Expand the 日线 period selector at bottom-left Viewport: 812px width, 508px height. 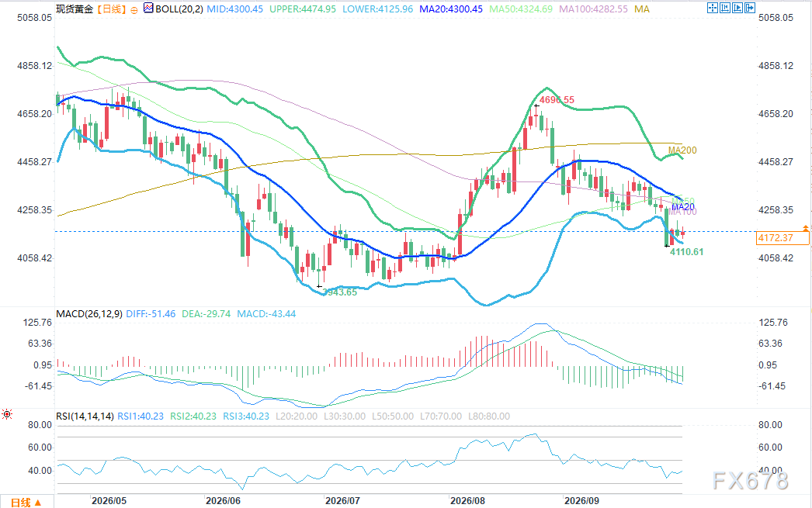[26, 503]
